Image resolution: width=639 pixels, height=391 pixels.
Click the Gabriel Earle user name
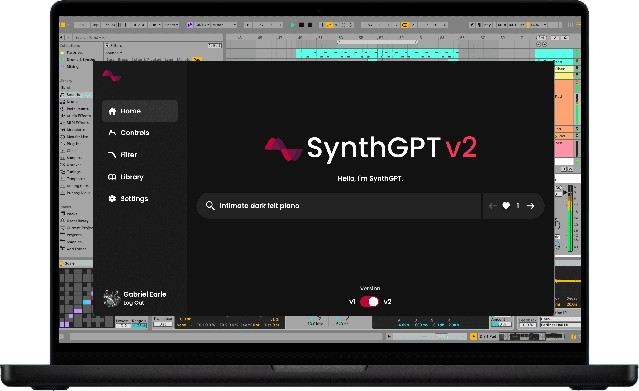tap(145, 294)
